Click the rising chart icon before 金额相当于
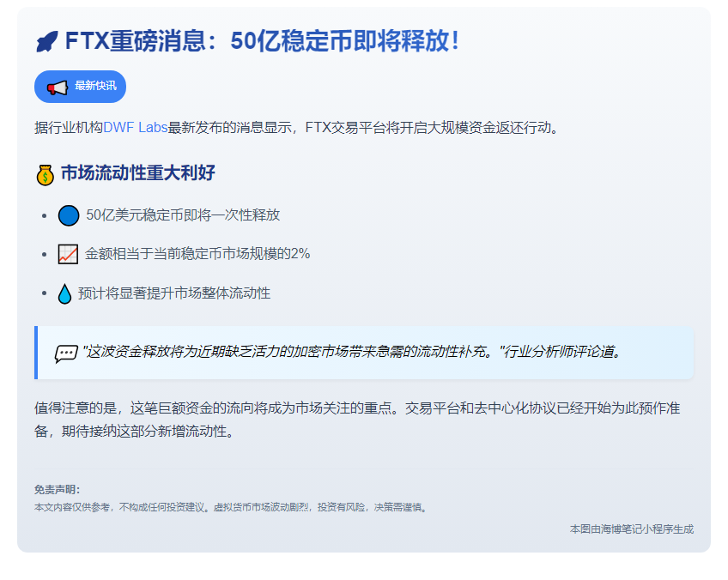This screenshot has height=580, width=728. [x=68, y=254]
